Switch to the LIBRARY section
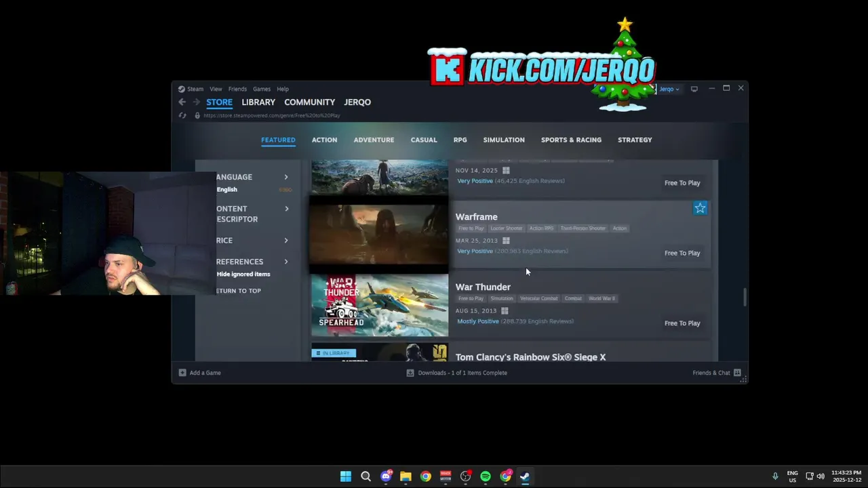This screenshot has height=488, width=868. tap(258, 102)
